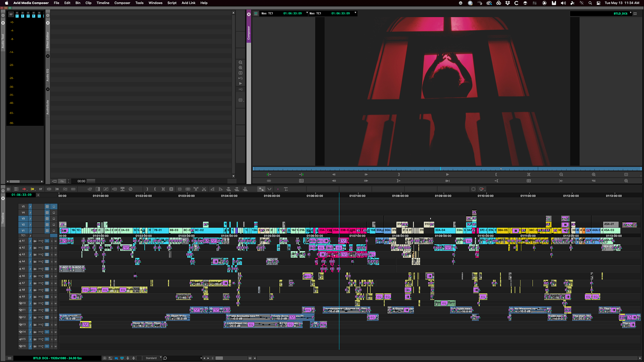
Task: Click the zoom-in magnifier in Effect Editor
Action: (x=240, y=68)
